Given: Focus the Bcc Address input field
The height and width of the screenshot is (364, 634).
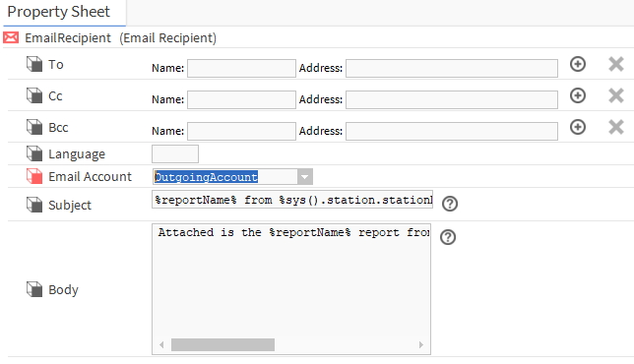Looking at the screenshot, I should [452, 131].
